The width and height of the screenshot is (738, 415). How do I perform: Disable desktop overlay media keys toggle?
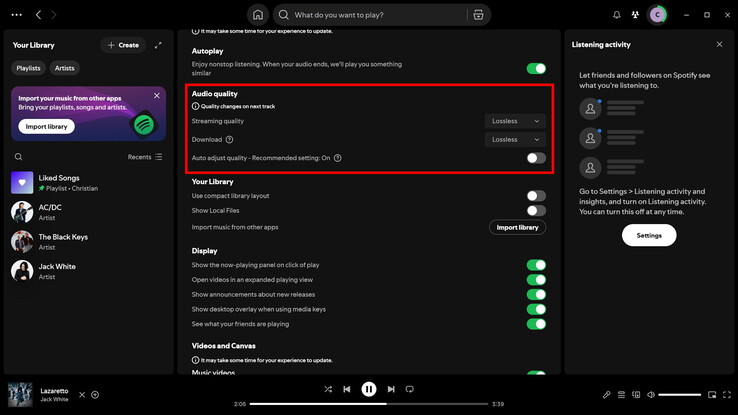(x=536, y=309)
